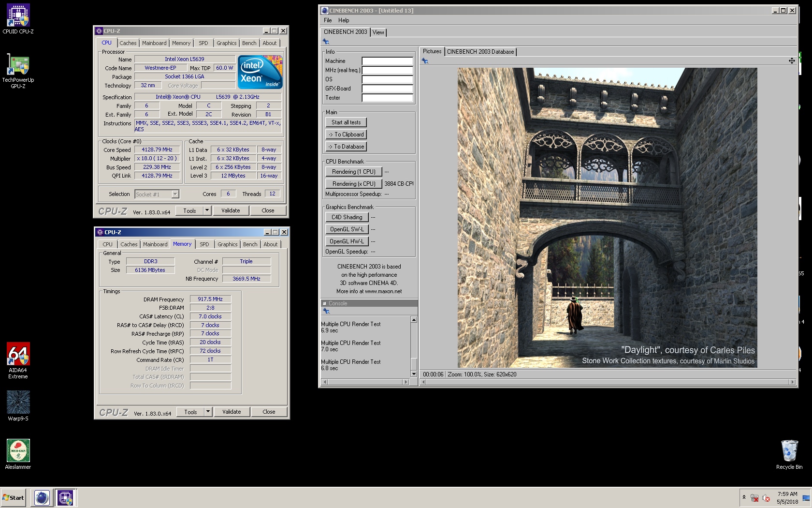Click the Machine input field
Viewport: 812px width, 508px height.
pyautogui.click(x=388, y=61)
